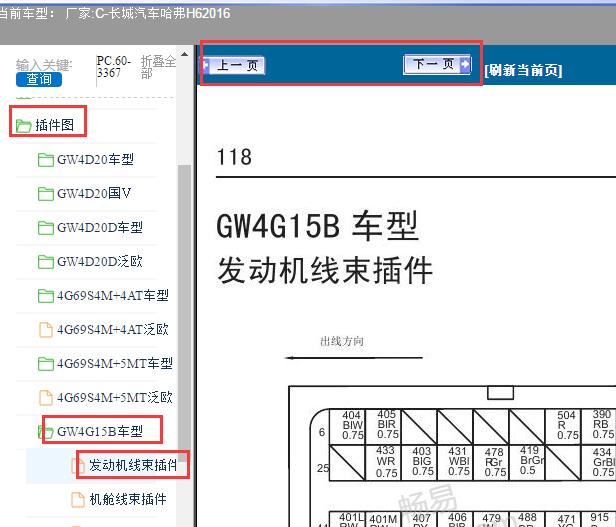The width and height of the screenshot is (616, 527).
Task: Go to next page with 下一页
Action: click(437, 64)
